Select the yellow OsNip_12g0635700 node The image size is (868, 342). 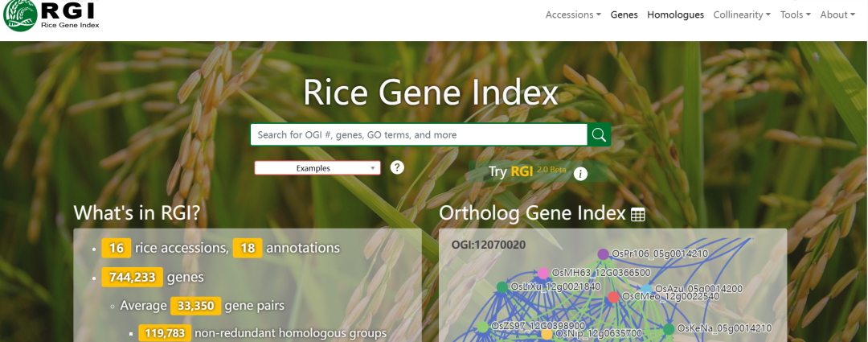pyautogui.click(x=547, y=334)
